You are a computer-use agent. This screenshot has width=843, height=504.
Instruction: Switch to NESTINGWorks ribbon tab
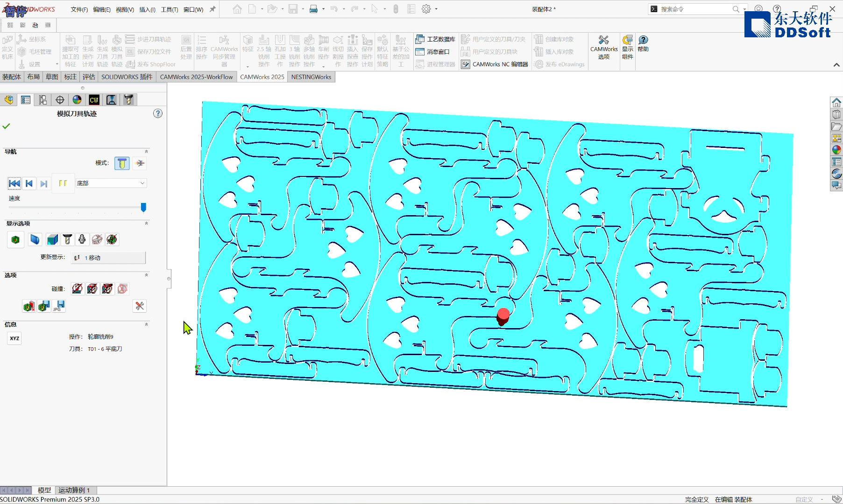pyautogui.click(x=311, y=77)
